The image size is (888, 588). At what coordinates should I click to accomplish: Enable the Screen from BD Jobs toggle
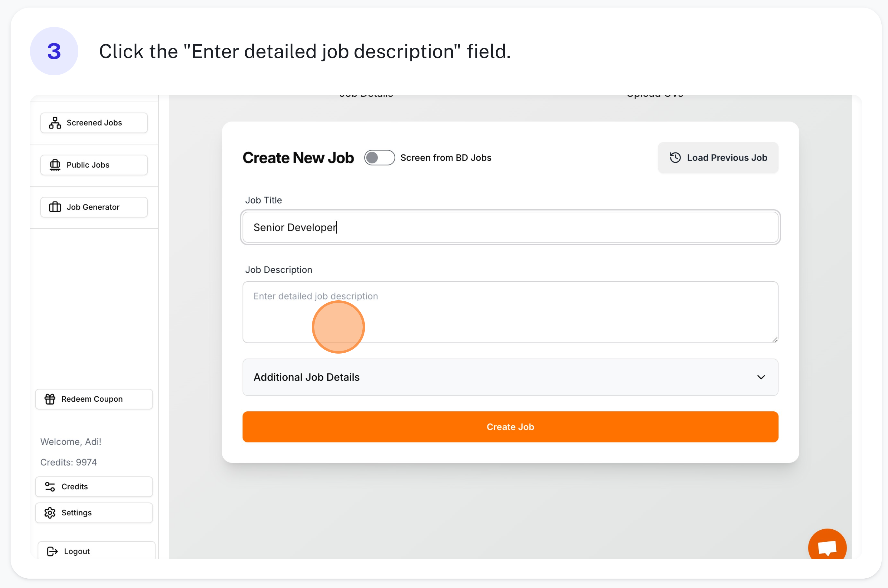[x=379, y=158]
